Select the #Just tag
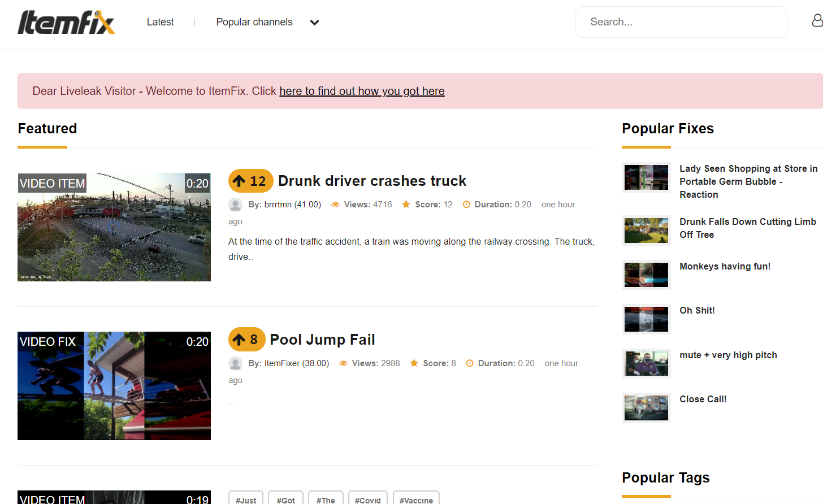The width and height of the screenshot is (823, 504). pyautogui.click(x=246, y=498)
